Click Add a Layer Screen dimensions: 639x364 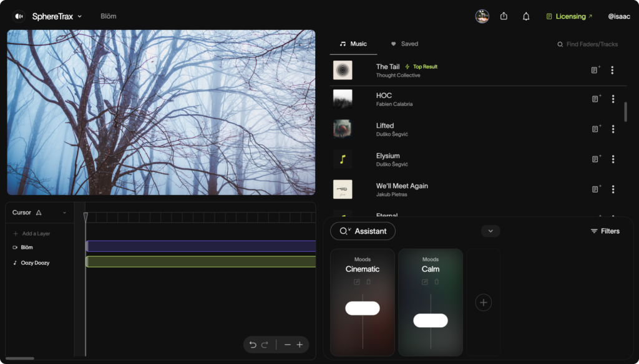pyautogui.click(x=32, y=234)
